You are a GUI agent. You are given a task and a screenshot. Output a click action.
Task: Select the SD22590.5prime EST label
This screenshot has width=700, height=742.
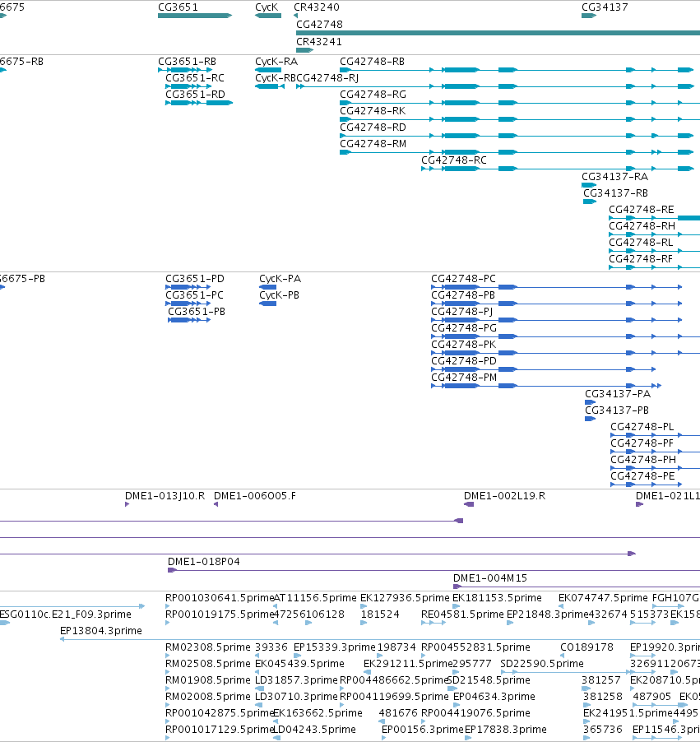pyautogui.click(x=542, y=664)
